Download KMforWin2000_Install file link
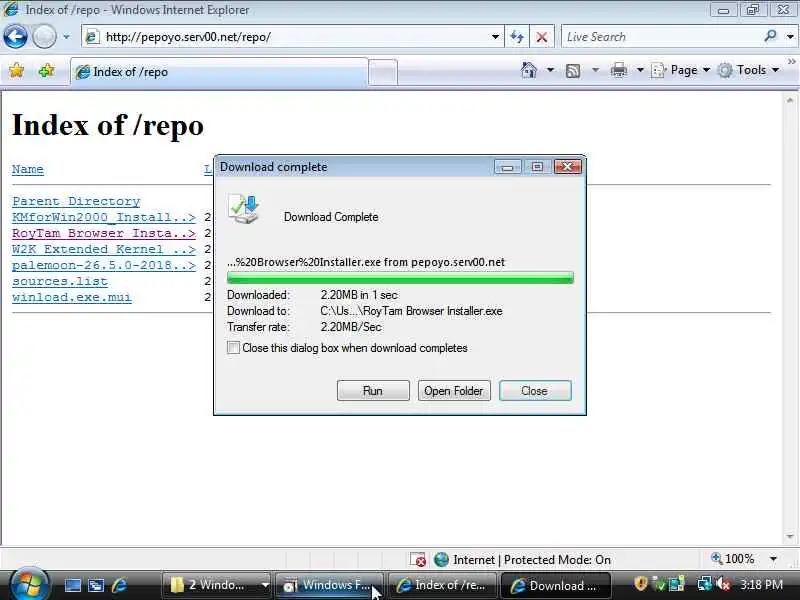 104,217
